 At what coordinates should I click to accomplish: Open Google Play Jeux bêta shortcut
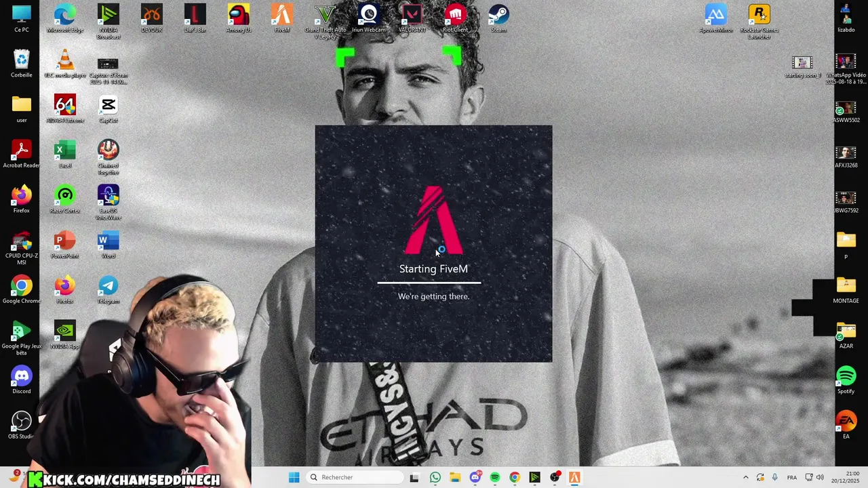[22, 338]
